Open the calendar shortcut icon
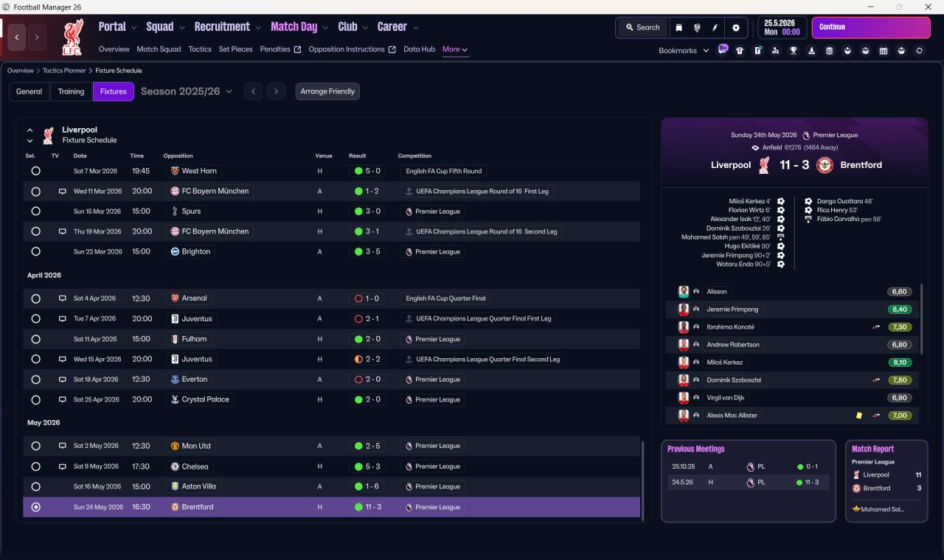 [884, 51]
